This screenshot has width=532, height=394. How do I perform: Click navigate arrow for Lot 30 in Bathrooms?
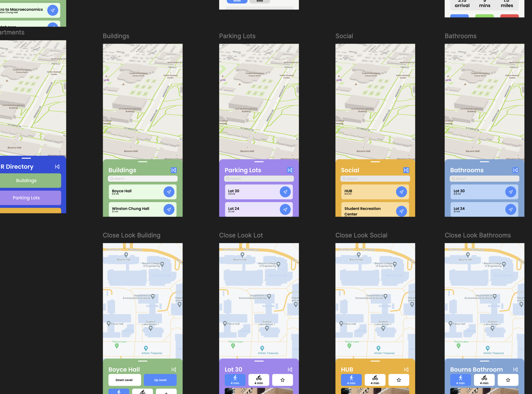511,192
